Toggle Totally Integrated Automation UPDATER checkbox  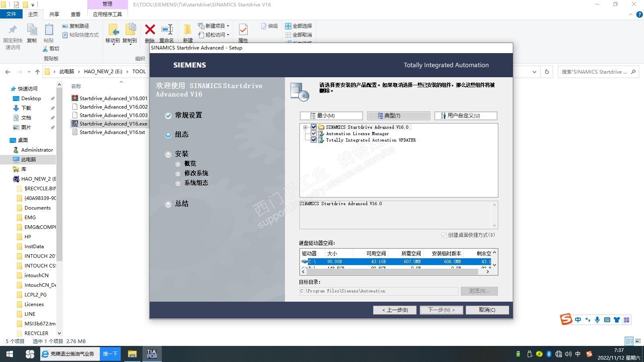pyautogui.click(x=314, y=140)
